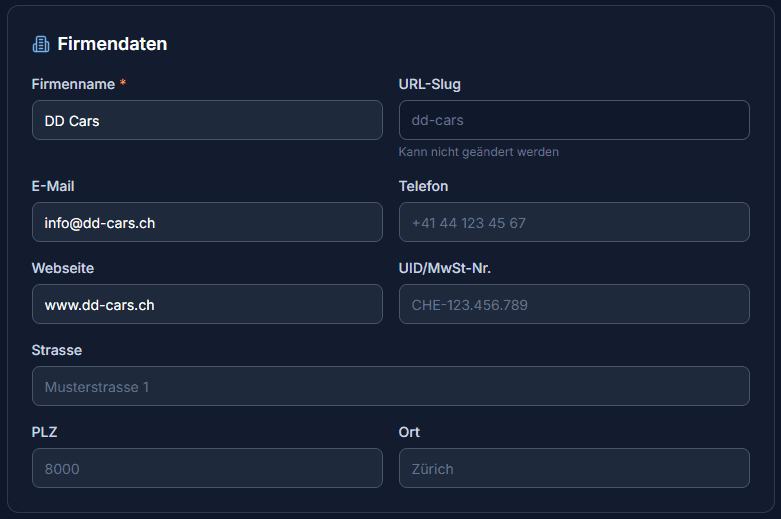This screenshot has height=519, width=781.
Task: Focus the Strasse input field
Action: [390, 386]
